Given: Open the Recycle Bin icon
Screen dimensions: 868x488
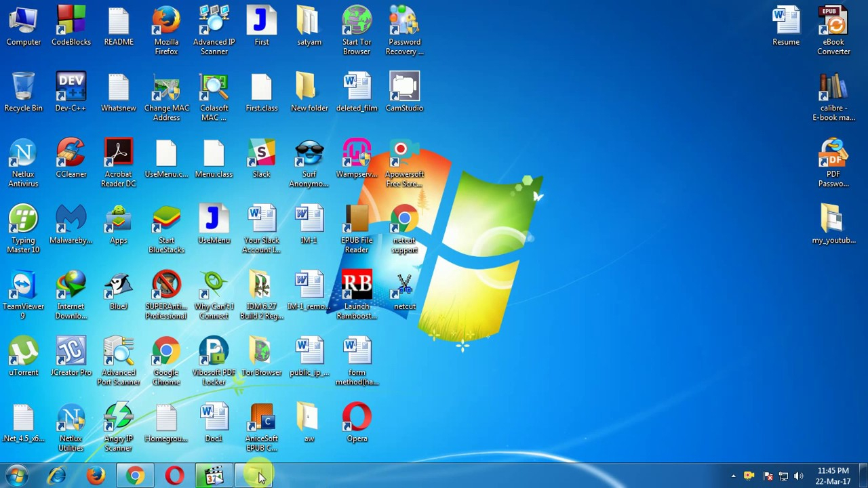Looking at the screenshot, I should (x=23, y=93).
